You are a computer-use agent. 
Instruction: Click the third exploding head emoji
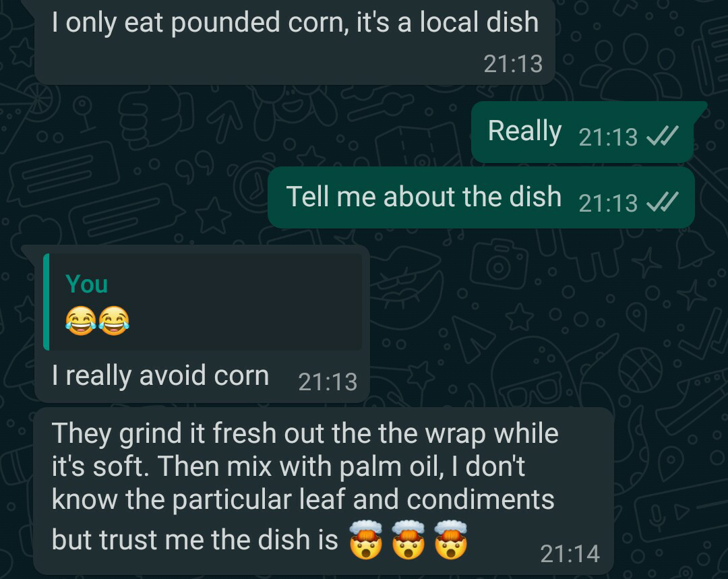450,539
